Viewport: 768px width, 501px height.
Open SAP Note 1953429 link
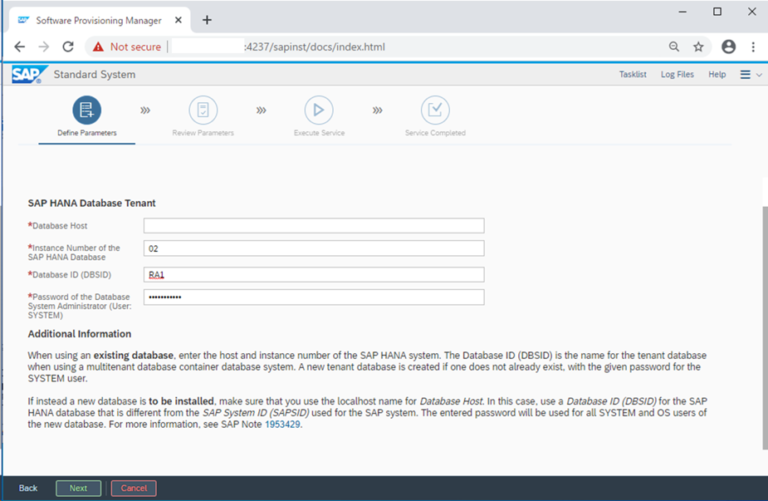pos(282,424)
